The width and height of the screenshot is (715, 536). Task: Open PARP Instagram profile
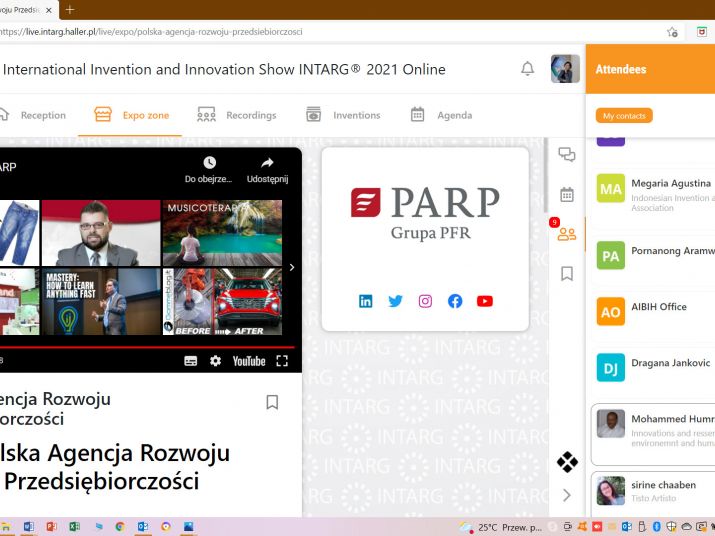(x=425, y=301)
